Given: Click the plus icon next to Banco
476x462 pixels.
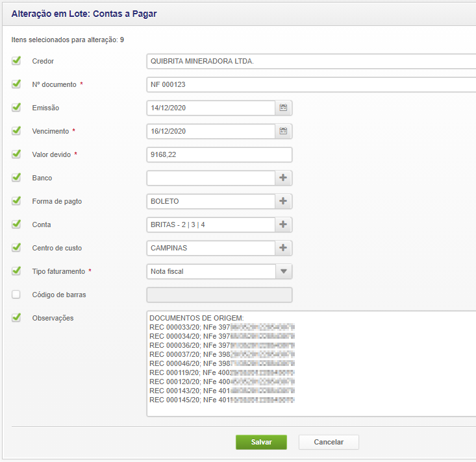Looking at the screenshot, I should [x=283, y=178].
